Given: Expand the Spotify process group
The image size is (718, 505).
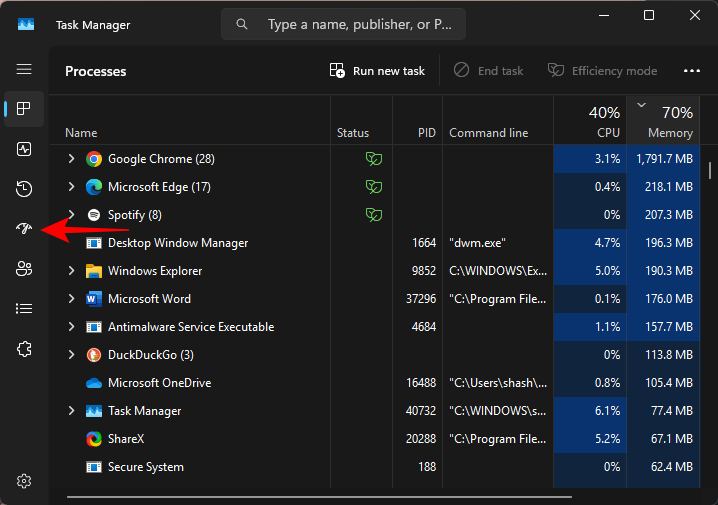Looking at the screenshot, I should click(x=71, y=214).
